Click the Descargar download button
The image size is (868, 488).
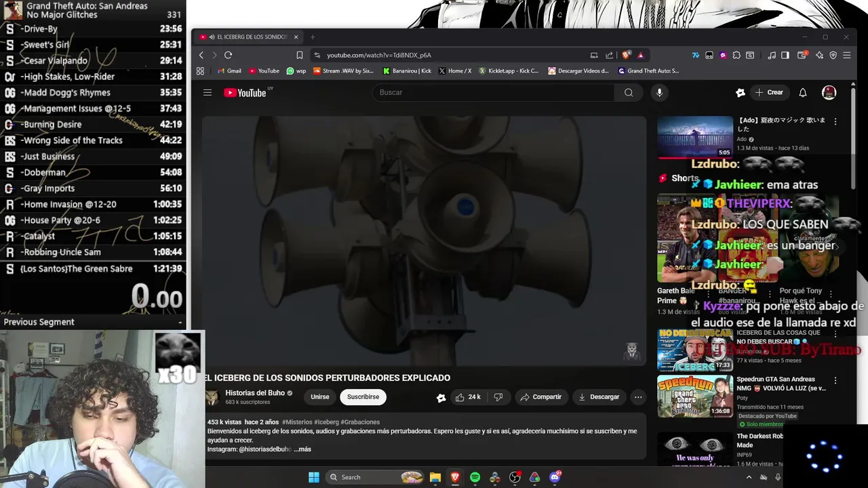599,396
